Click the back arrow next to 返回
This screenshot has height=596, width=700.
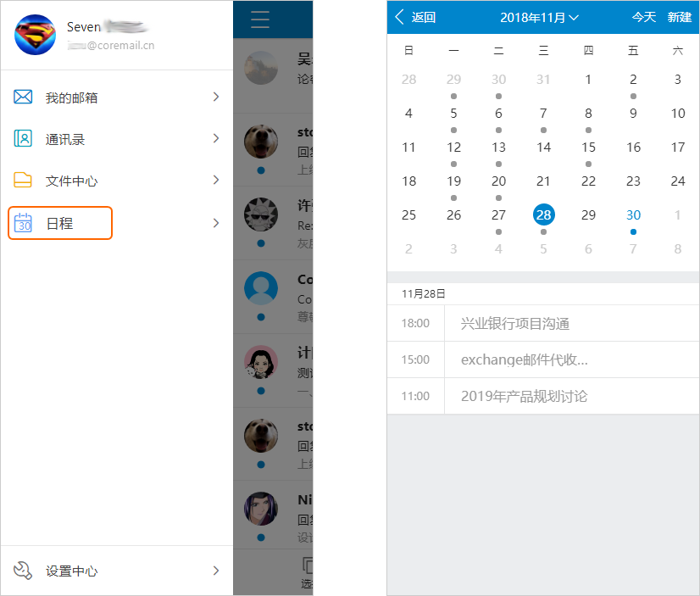pyautogui.click(x=400, y=17)
